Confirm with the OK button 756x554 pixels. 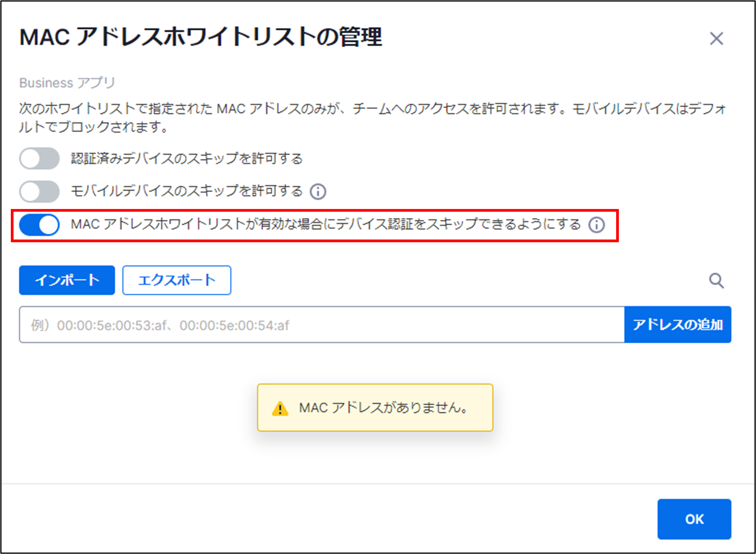pyautogui.click(x=694, y=519)
